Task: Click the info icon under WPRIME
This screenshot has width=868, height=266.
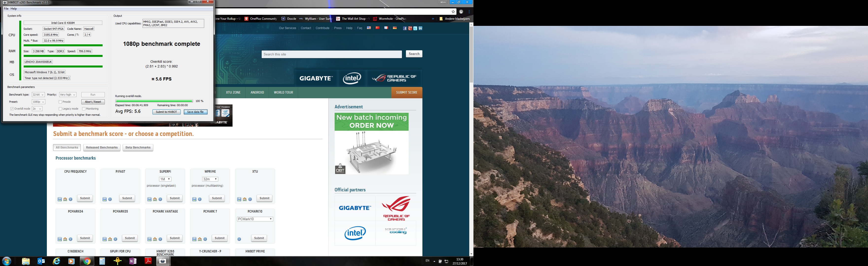Action: coord(199,199)
